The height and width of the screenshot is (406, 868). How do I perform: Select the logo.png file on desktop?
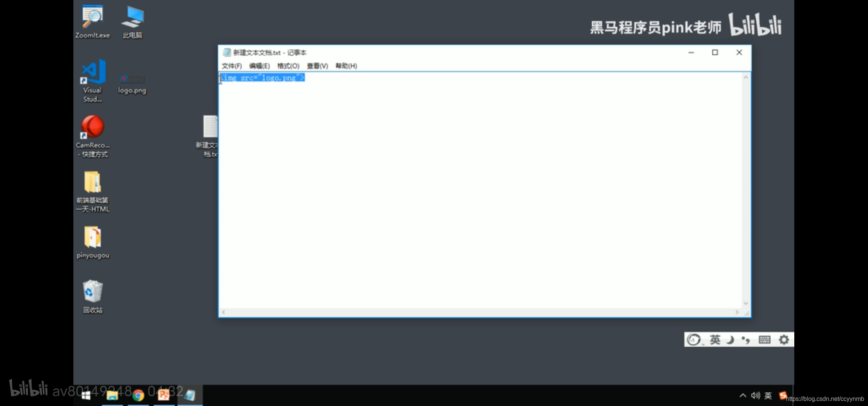coord(132,84)
